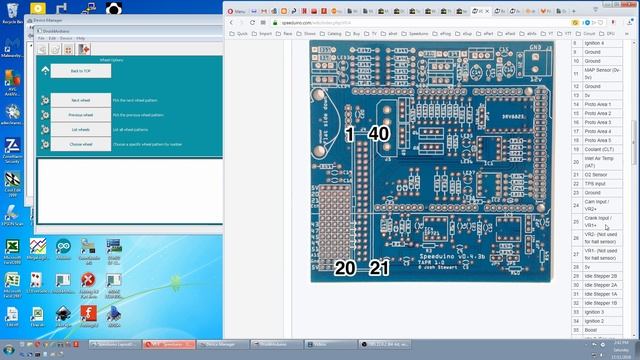The height and width of the screenshot is (360, 640).
Task: Open the Device menu in the serial app
Action: pos(66,38)
